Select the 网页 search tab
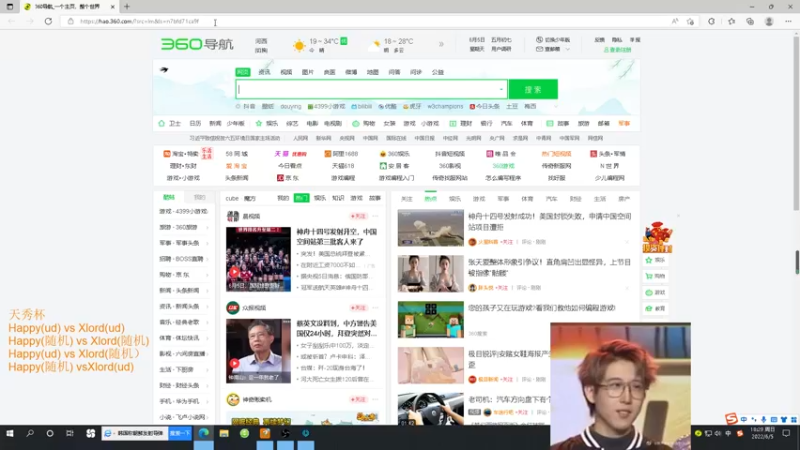The image size is (800, 450). (x=243, y=72)
